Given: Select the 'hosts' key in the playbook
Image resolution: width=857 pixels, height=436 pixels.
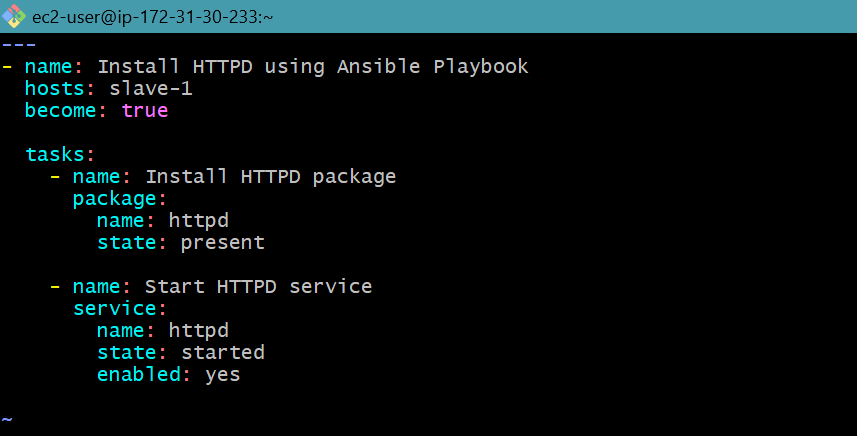Looking at the screenshot, I should click(54, 89).
